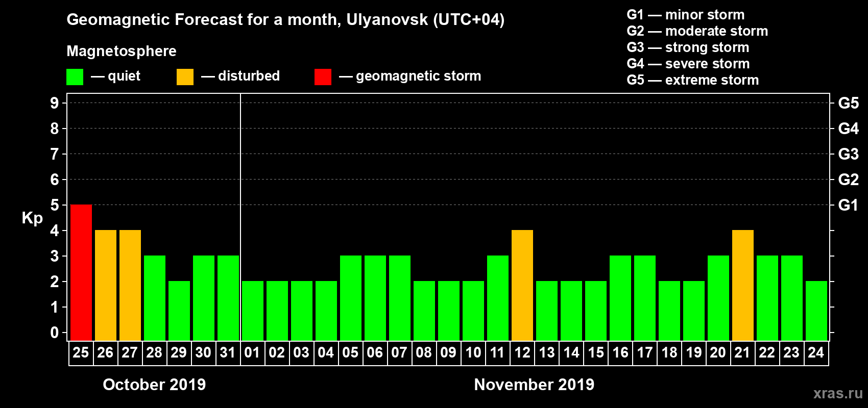Image resolution: width=868 pixels, height=408 pixels.
Task: Click the 'quiet' legend label
Action: click(124, 76)
